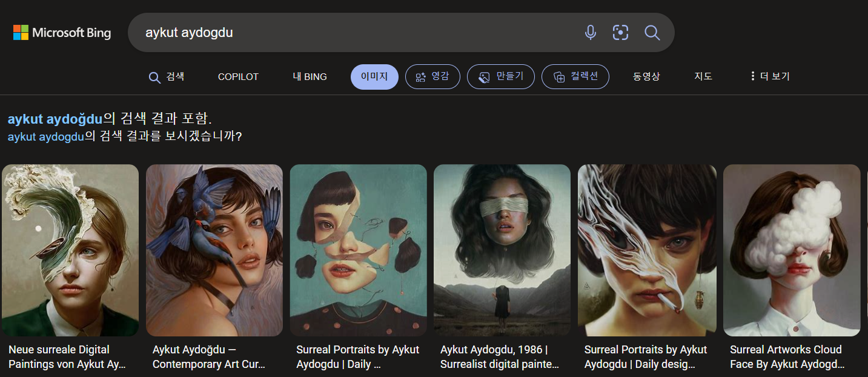Switch to the 동영상 tab
This screenshot has width=868, height=377.
(646, 77)
